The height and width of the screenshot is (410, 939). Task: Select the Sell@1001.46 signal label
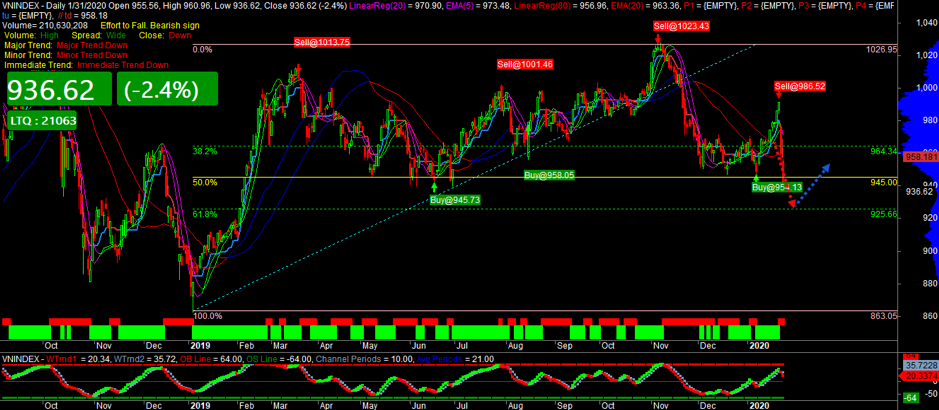525,64
